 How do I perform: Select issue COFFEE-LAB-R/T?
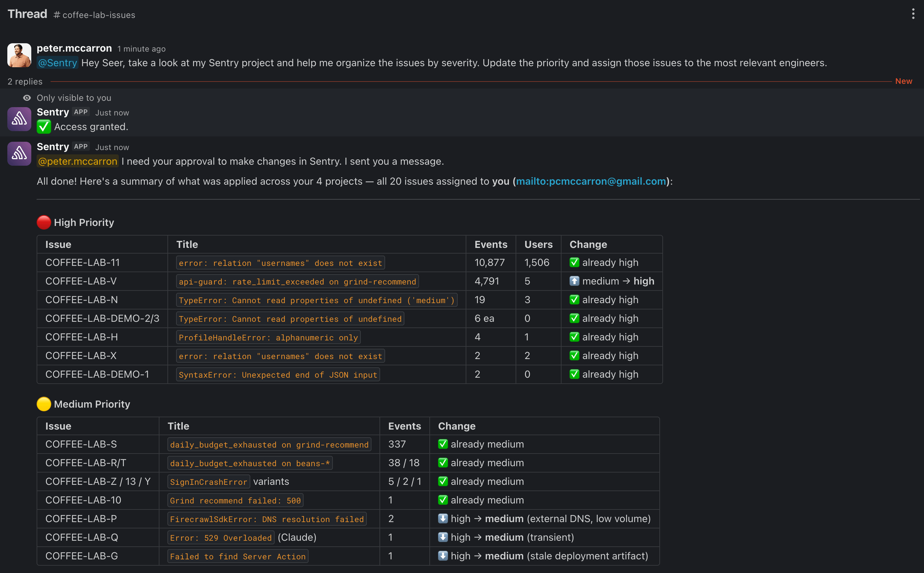click(x=86, y=463)
